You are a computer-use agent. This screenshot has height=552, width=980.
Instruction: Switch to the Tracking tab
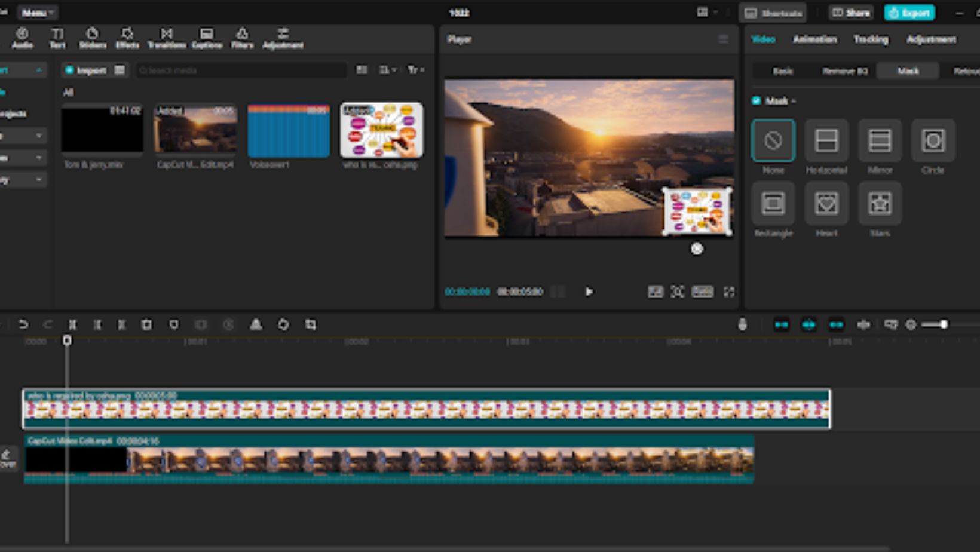pyautogui.click(x=871, y=39)
